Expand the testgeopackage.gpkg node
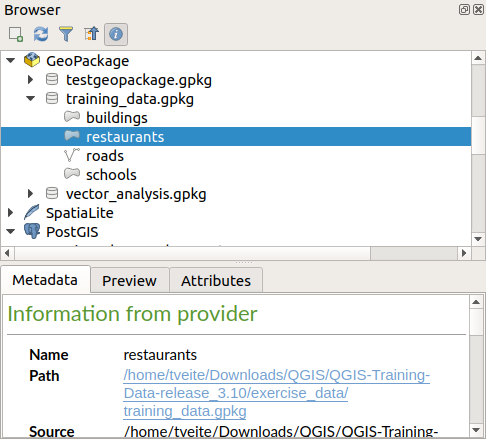Screen dimensions: 486x439 tap(30, 80)
